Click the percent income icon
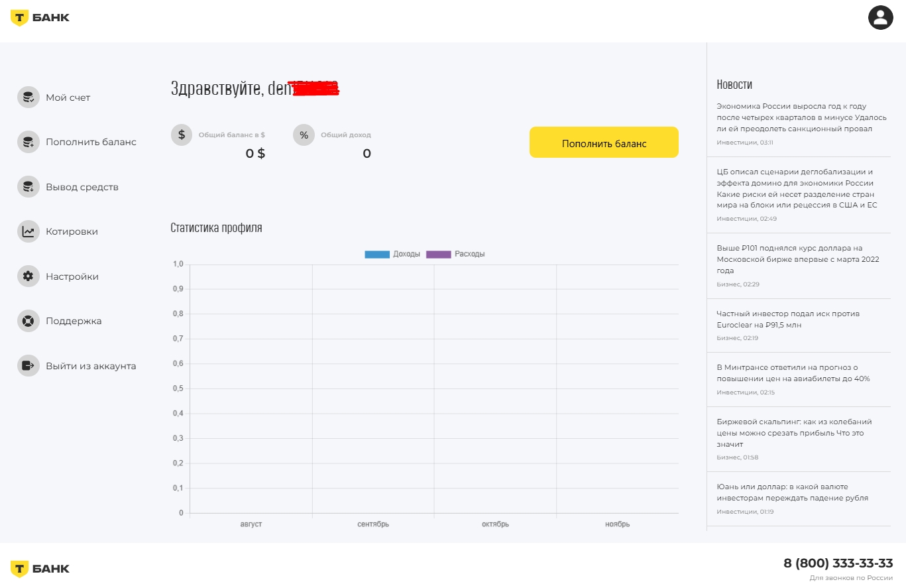The width and height of the screenshot is (906, 588). point(304,135)
